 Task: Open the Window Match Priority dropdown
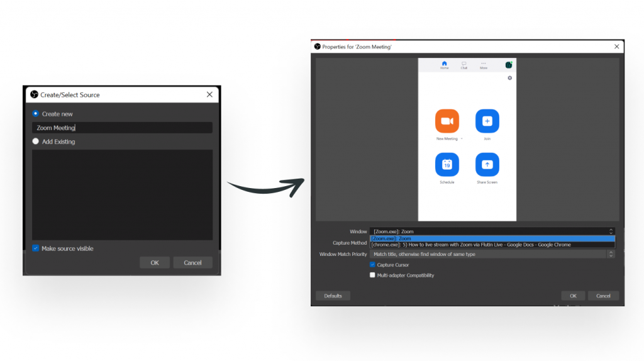pos(492,254)
